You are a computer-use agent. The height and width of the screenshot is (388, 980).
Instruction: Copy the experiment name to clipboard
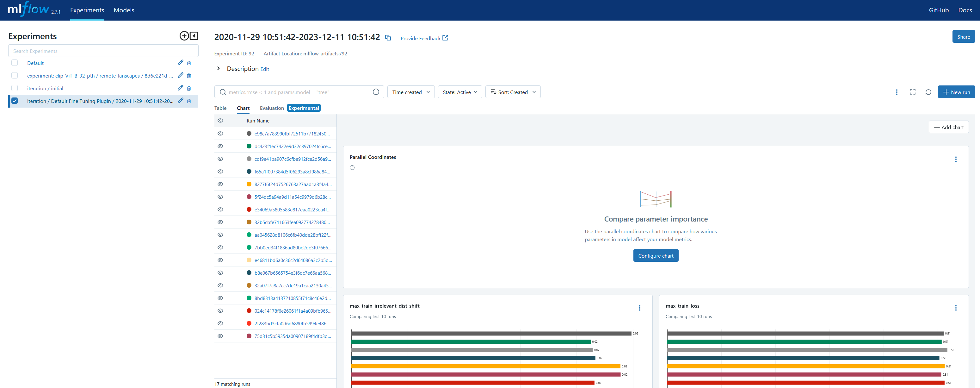coord(388,38)
